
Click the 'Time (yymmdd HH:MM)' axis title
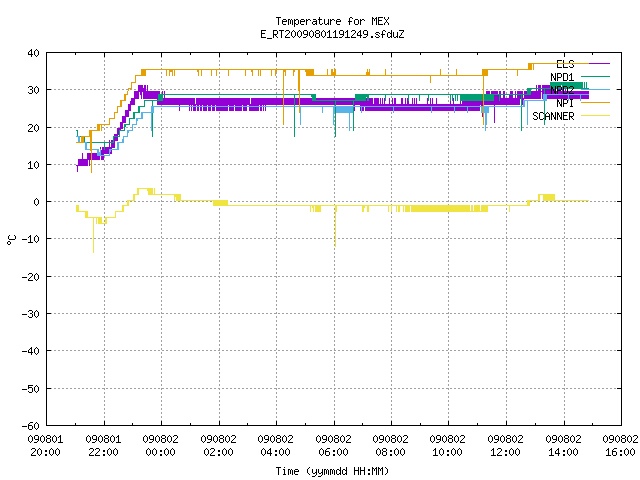pos(332,471)
